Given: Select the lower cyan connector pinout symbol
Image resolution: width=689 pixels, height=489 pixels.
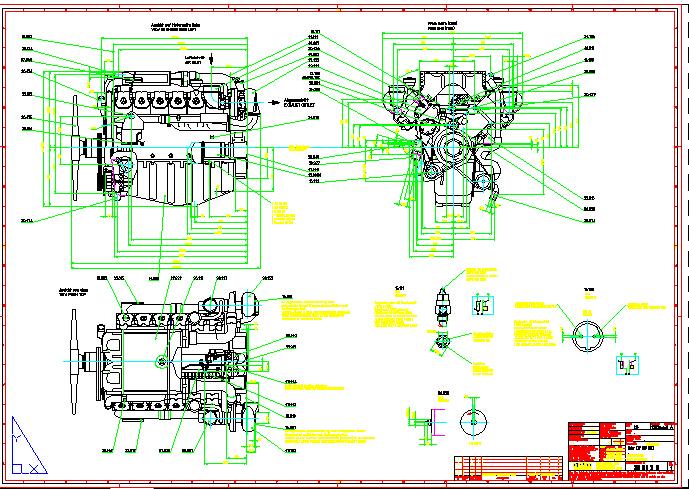Looking at the screenshot, I should click(628, 366).
